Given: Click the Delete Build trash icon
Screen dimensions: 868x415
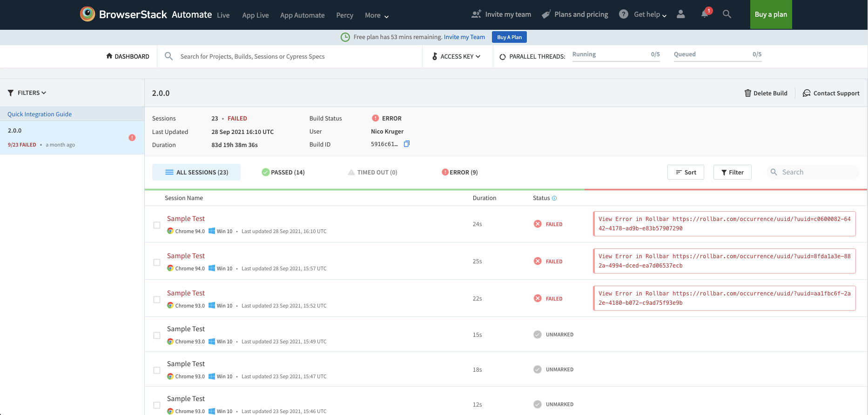Looking at the screenshot, I should pyautogui.click(x=748, y=93).
